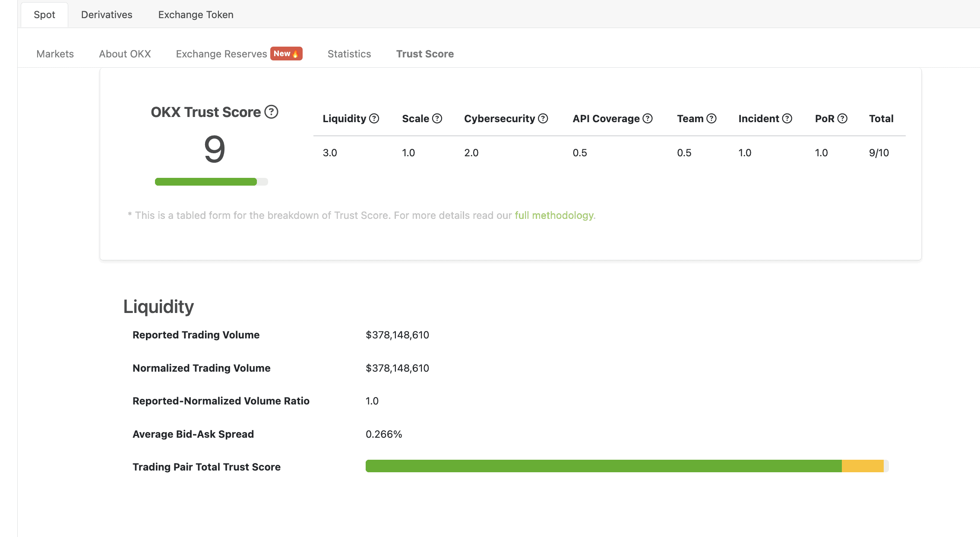Open the full methodology link

pos(554,215)
